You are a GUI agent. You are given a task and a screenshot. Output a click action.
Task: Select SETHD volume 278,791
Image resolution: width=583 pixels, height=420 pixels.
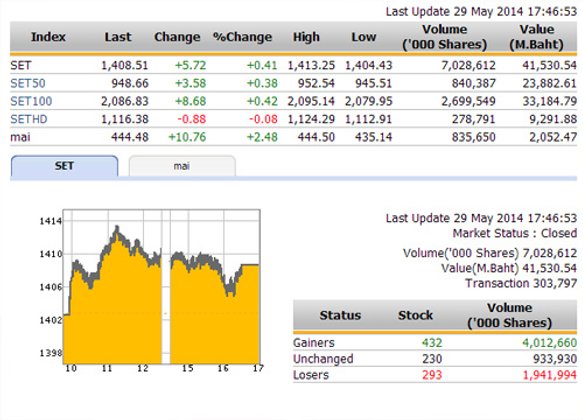[x=474, y=119]
